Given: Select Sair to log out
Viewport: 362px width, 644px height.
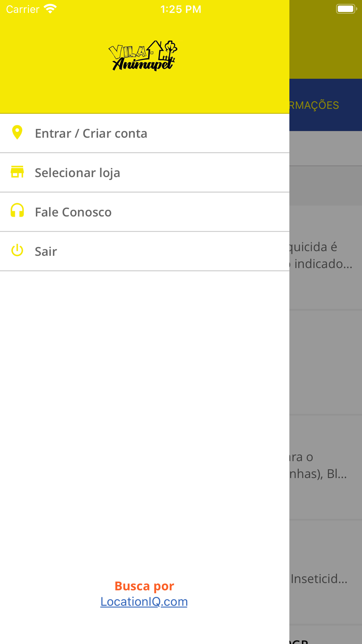Looking at the screenshot, I should [x=145, y=251].
